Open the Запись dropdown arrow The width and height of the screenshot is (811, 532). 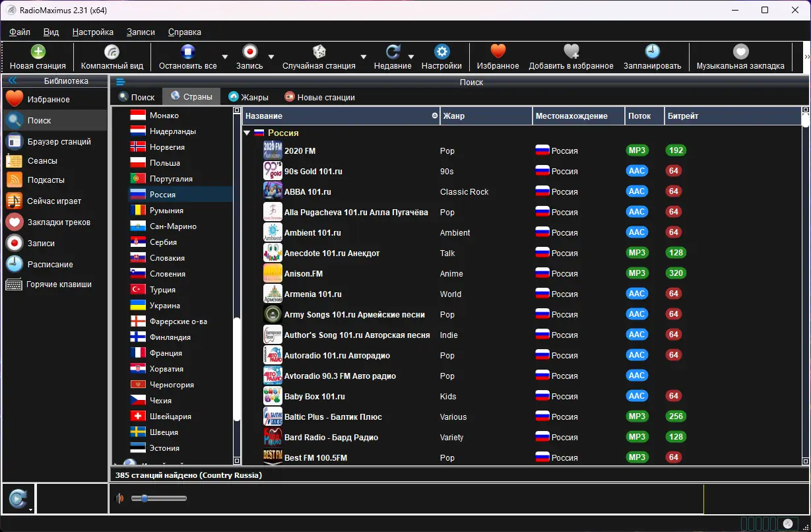click(x=271, y=57)
